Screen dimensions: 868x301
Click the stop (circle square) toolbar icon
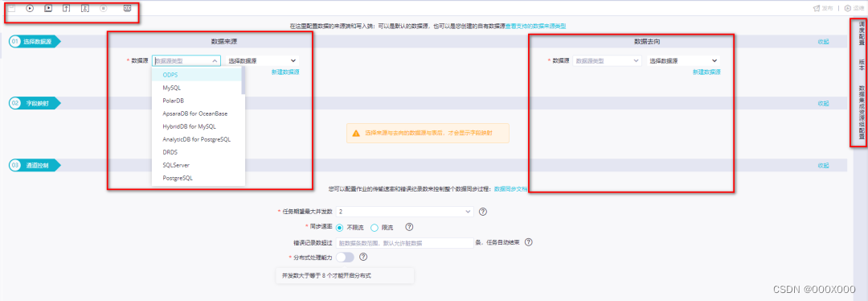point(103,8)
